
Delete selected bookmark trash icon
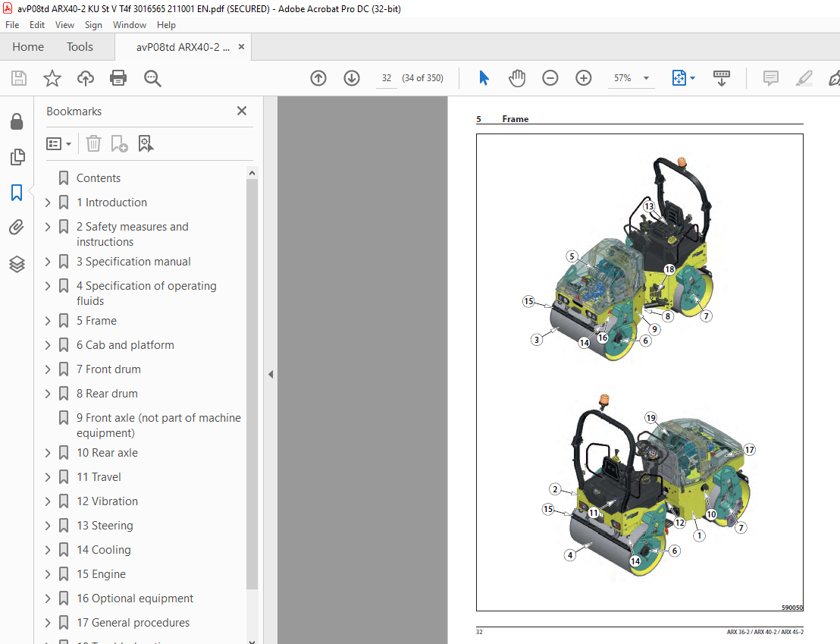[x=93, y=143]
